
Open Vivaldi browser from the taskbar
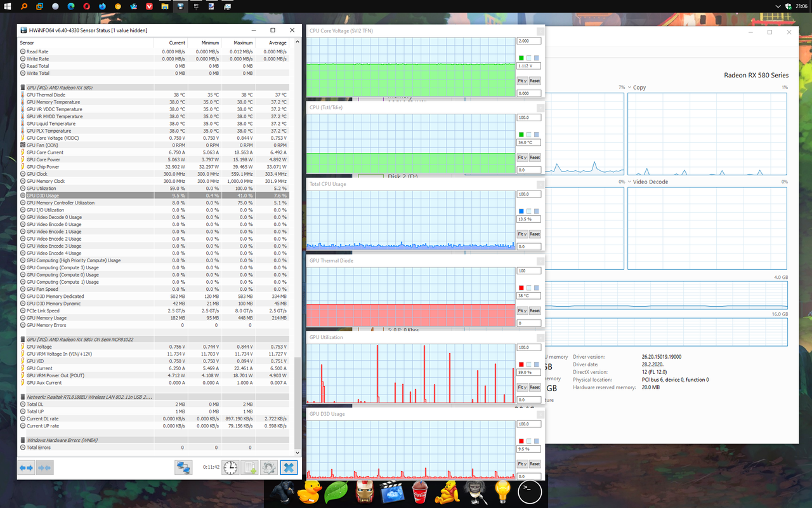(x=150, y=6)
